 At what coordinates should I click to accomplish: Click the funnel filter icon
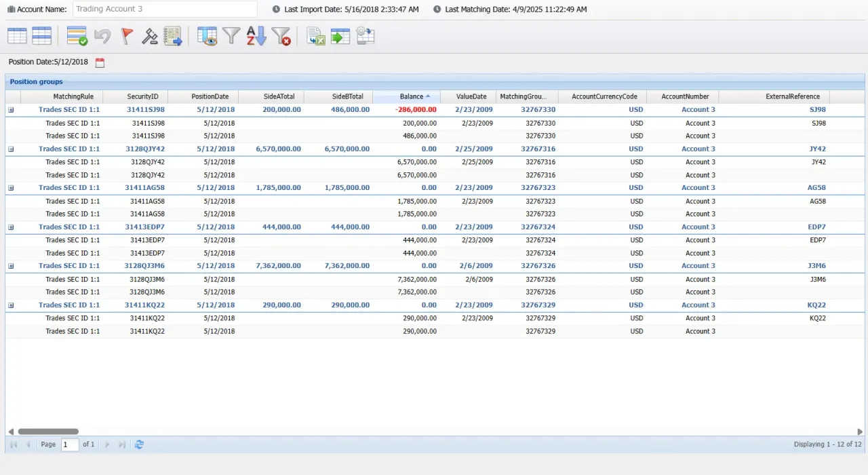click(x=231, y=36)
